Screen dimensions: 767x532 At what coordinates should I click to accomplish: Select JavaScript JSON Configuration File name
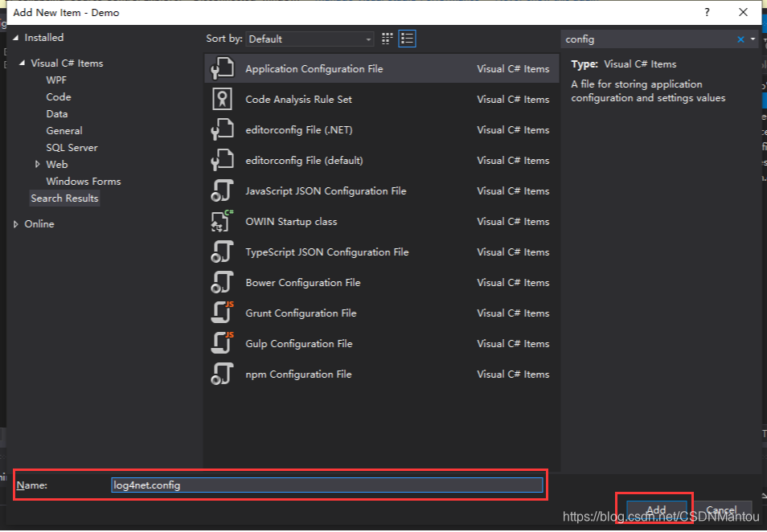click(x=326, y=191)
